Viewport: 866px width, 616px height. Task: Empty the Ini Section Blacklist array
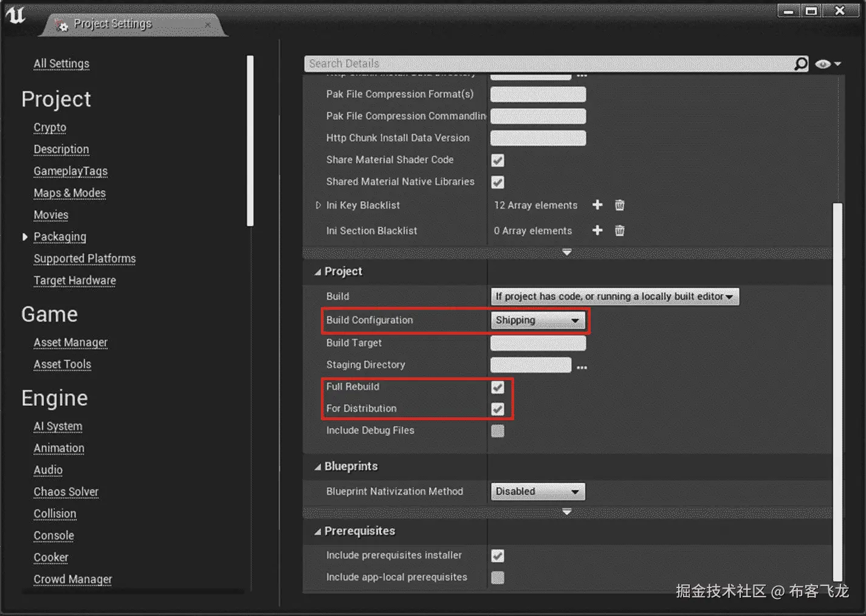(x=619, y=231)
